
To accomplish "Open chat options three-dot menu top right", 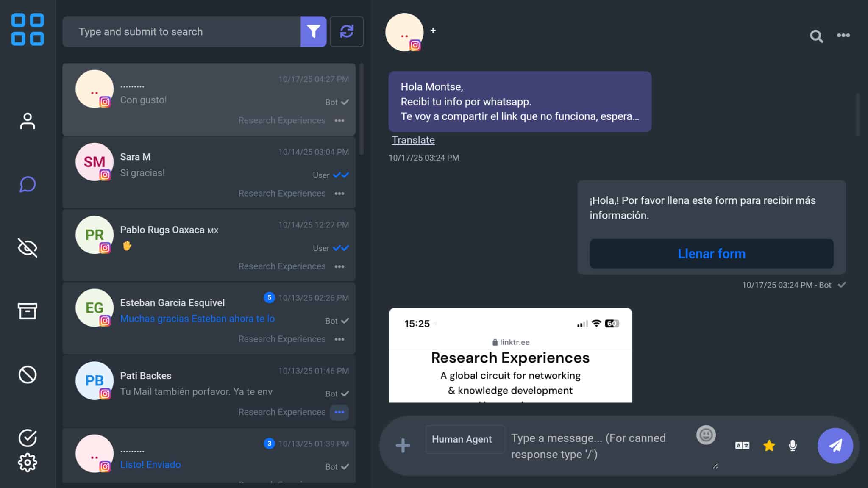I will click(x=843, y=36).
